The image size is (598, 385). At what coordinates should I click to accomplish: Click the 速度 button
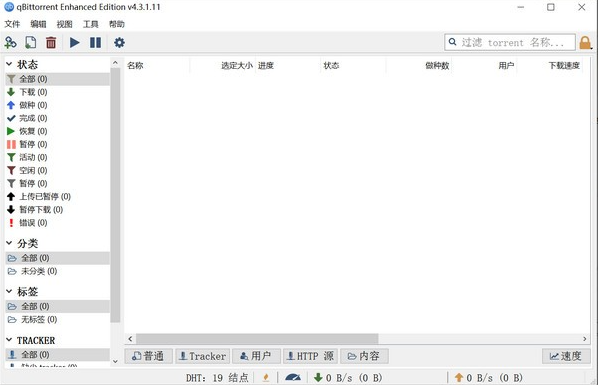coord(566,356)
